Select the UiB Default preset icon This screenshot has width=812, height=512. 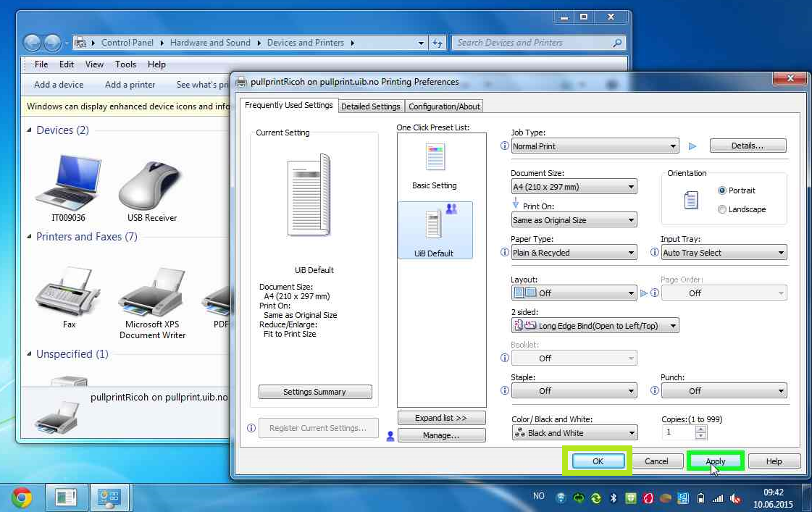[x=435, y=224]
